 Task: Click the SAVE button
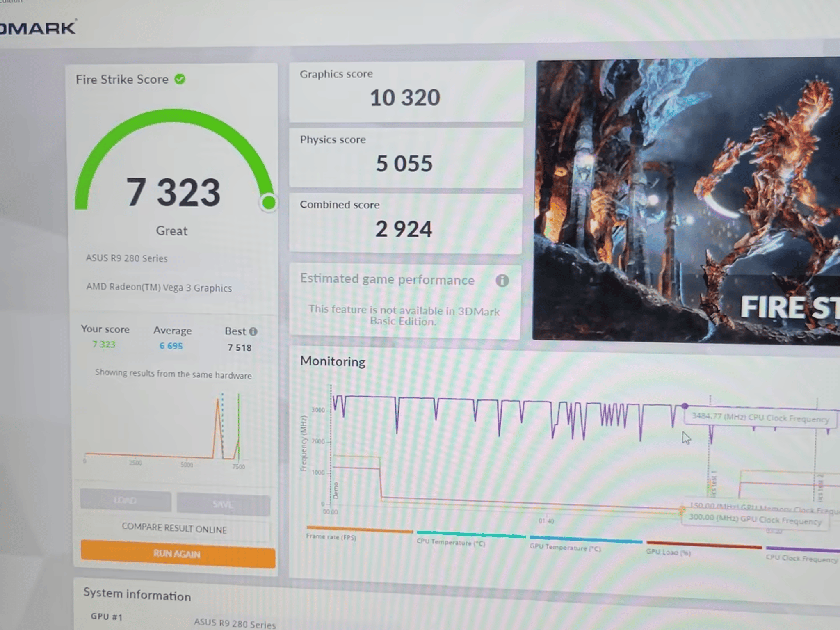[223, 504]
